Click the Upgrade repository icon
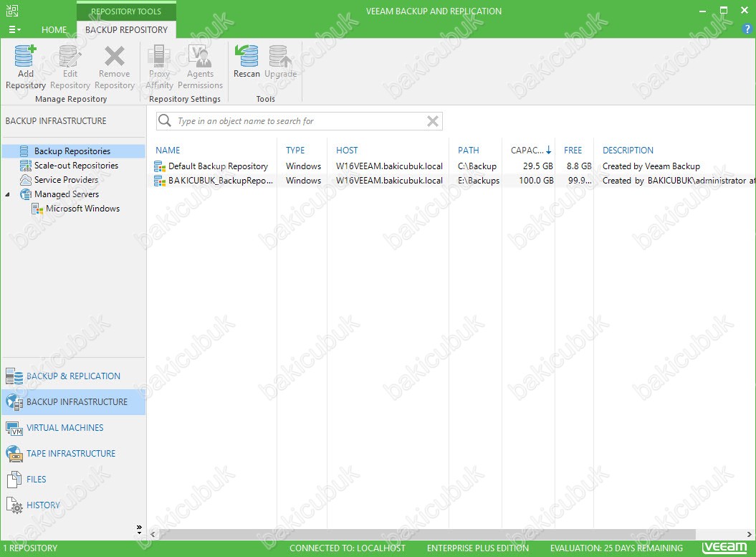756x557 pixels. click(x=280, y=56)
